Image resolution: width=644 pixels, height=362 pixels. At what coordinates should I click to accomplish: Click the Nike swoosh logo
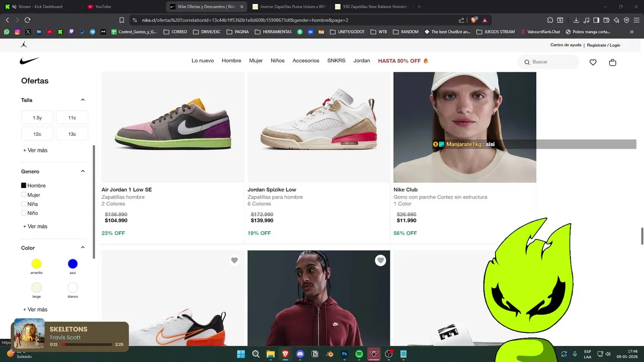pyautogui.click(x=29, y=61)
